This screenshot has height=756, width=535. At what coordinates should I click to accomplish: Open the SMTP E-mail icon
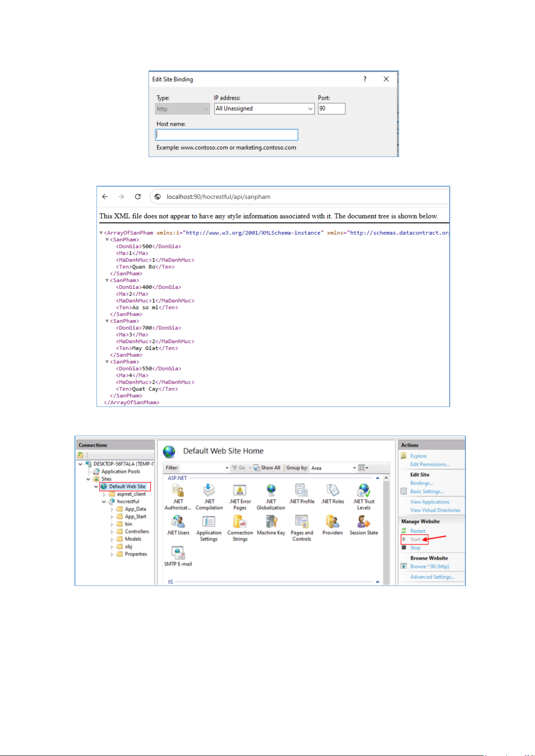tap(178, 553)
